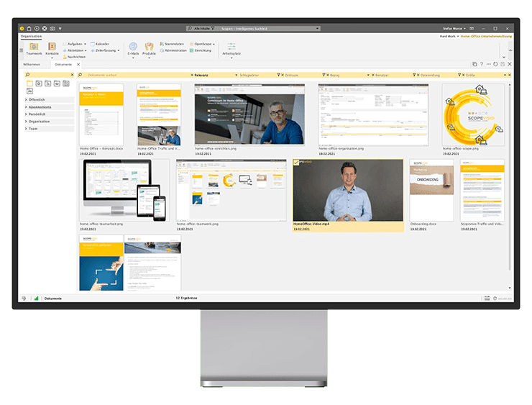
Task: Open the Stefan Maron user dropdown
Action: coord(454,29)
